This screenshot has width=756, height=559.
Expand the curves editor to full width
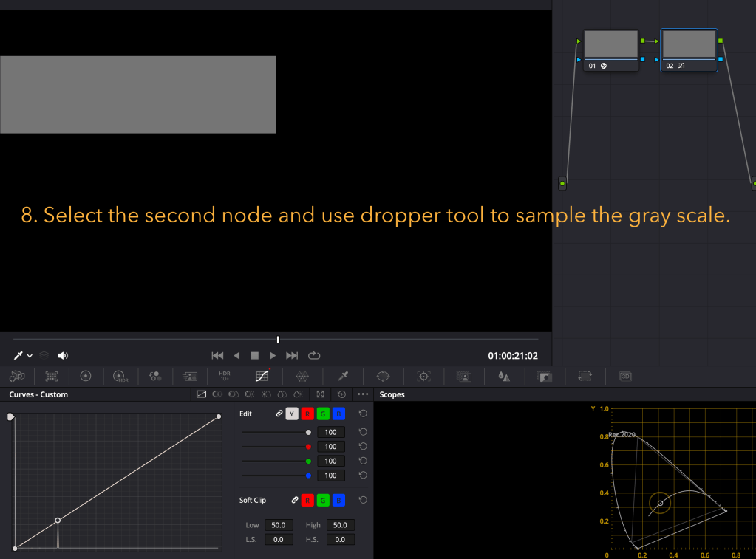coord(320,394)
